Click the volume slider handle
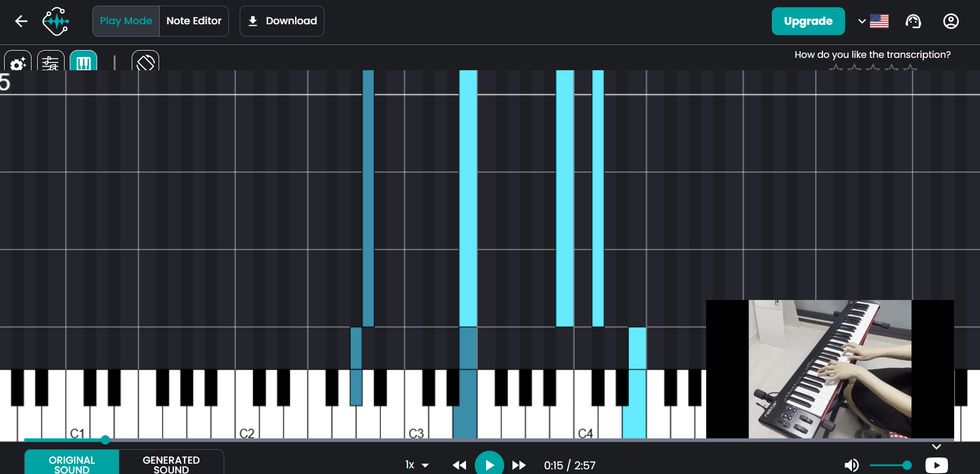The width and height of the screenshot is (980, 474). pyautogui.click(x=907, y=465)
